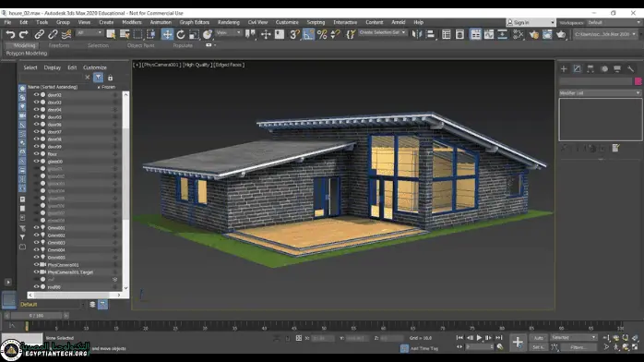Click the Align tool icon
Image resolution: width=644 pixels, height=362 pixels.
click(430, 34)
